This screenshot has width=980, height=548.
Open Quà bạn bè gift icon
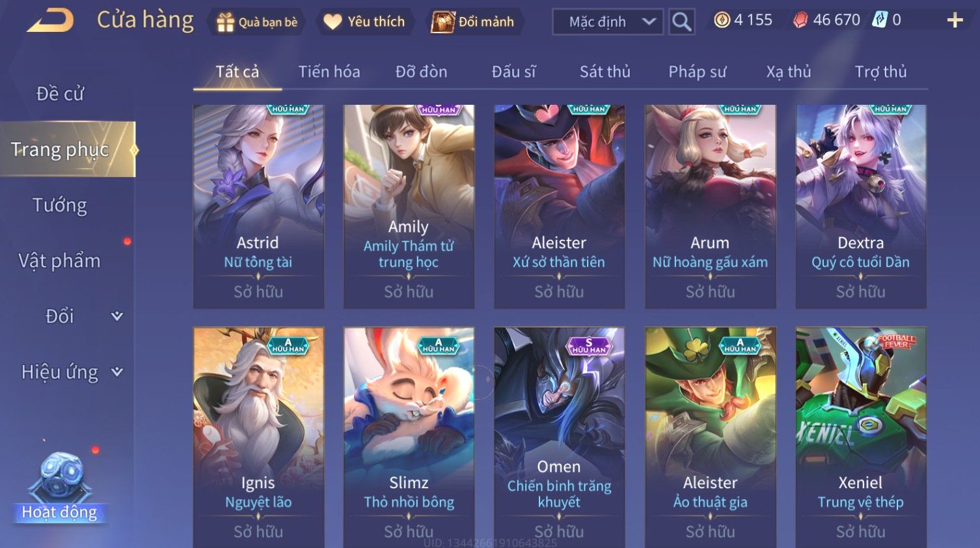pos(225,22)
